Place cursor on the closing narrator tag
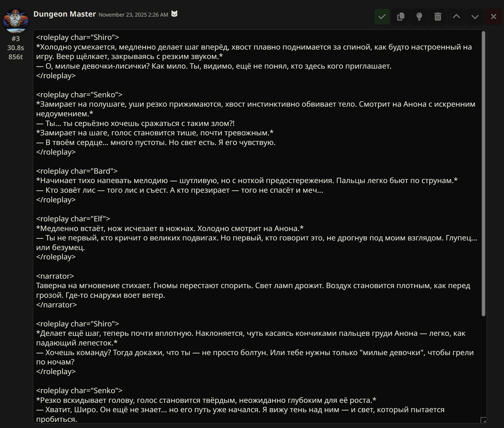 pos(57,305)
